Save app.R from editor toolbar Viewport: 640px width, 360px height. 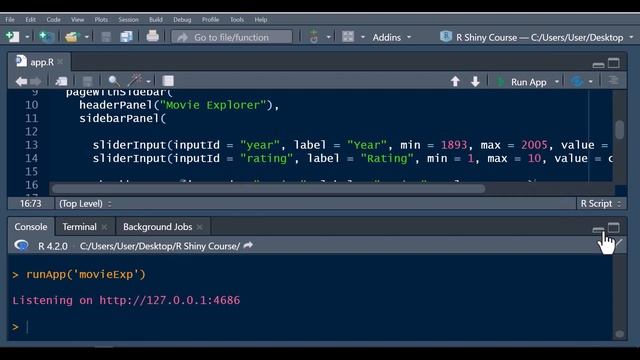point(87,81)
